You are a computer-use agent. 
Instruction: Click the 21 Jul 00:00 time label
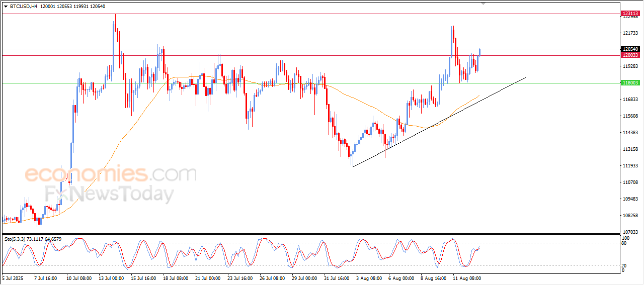[207, 278]
